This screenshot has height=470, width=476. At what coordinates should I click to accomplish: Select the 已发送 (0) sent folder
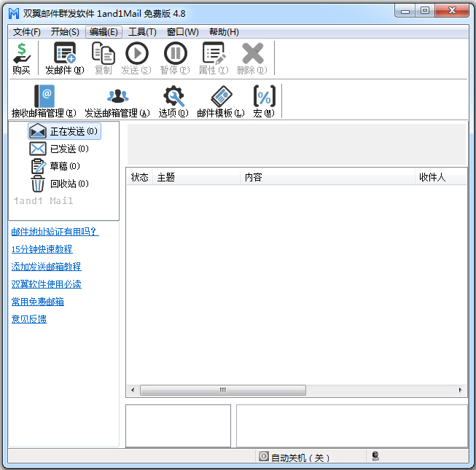click(x=59, y=149)
